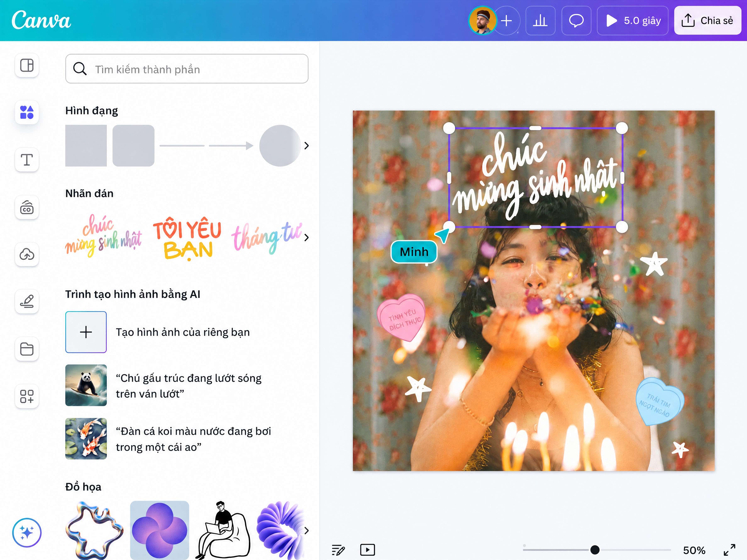This screenshot has height=560, width=747.
Task: Add the person on beanbag illustration
Action: (223, 530)
